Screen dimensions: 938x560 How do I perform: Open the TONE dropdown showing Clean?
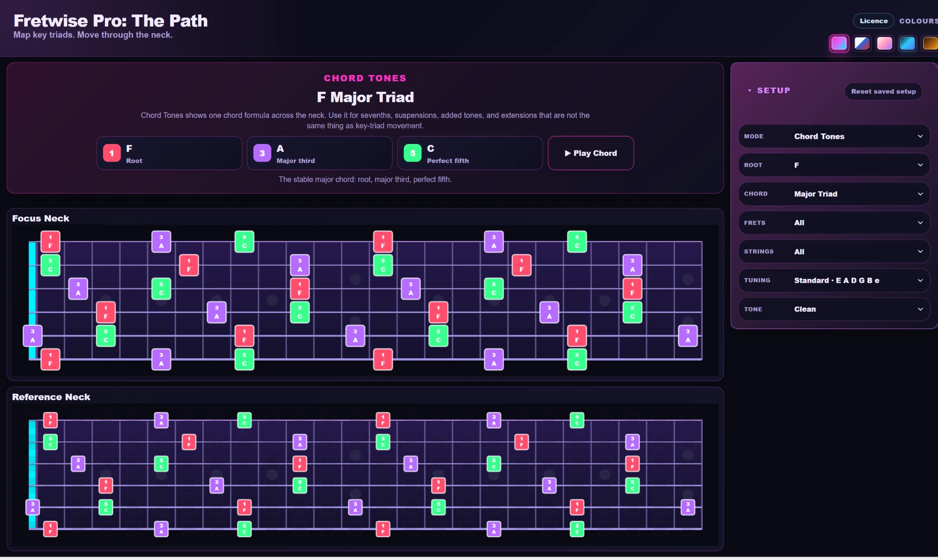[834, 309]
